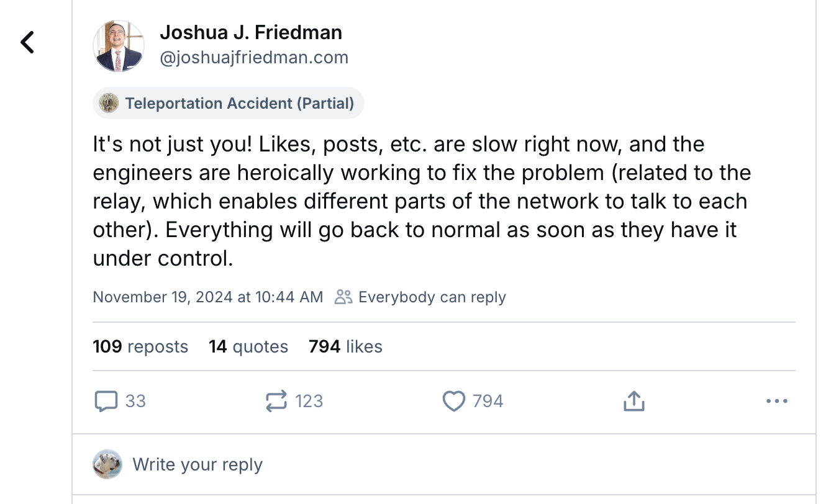View the 14 quotes list
831x504 pixels.
tap(248, 346)
